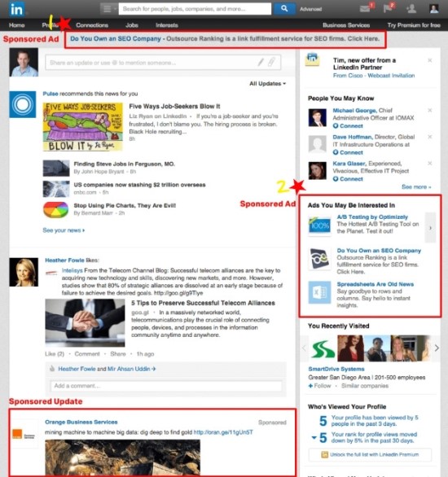The height and width of the screenshot is (477, 448).
Task: Open US companies stashing $2 trillion article
Action: (x=139, y=185)
